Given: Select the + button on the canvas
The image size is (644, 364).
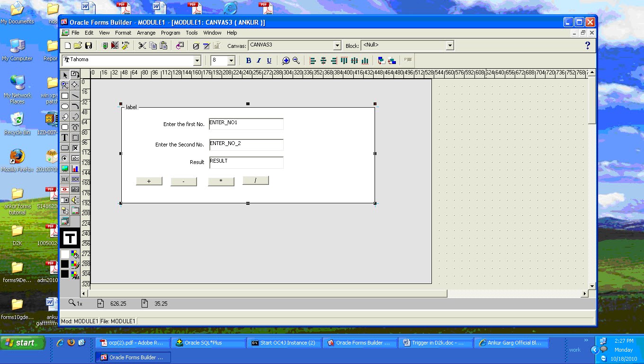Looking at the screenshot, I should pyautogui.click(x=149, y=181).
